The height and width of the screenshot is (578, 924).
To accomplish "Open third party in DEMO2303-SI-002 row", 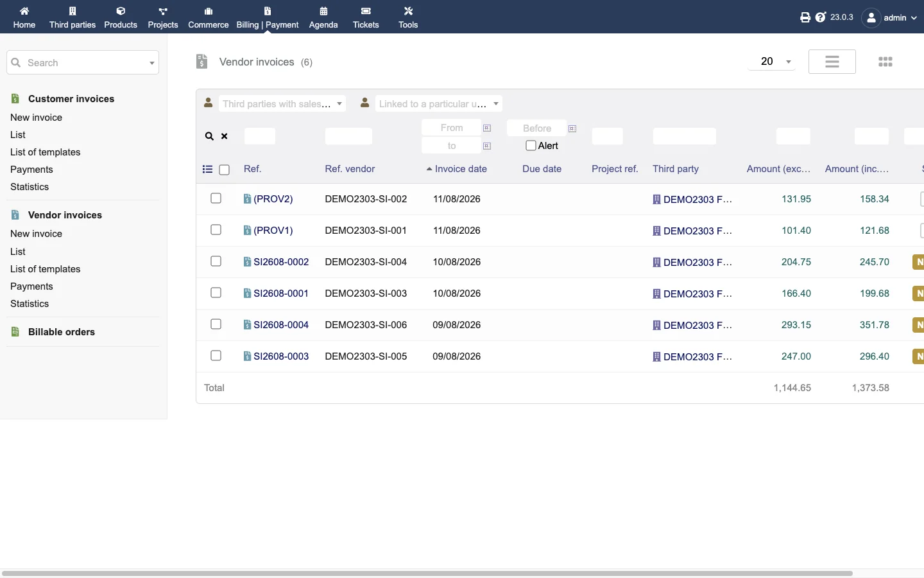I will pyautogui.click(x=697, y=199).
